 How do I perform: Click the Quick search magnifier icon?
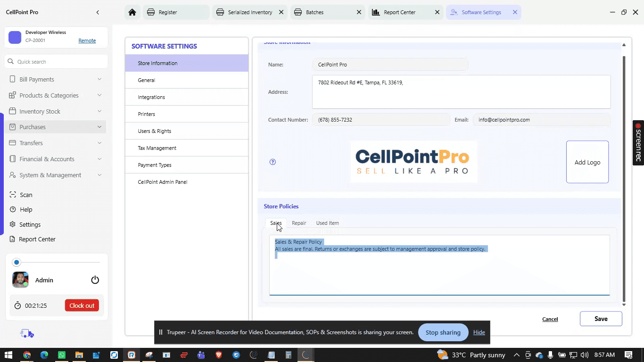tap(10, 62)
